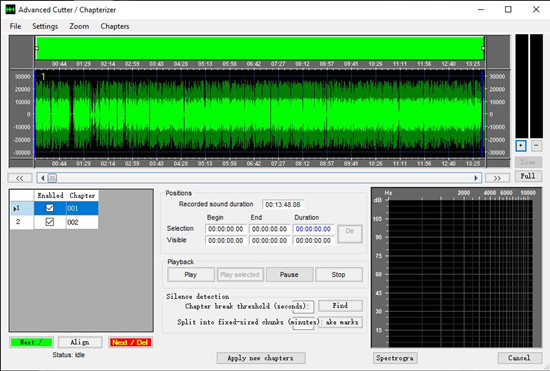The image size is (550, 371).
Task: Click the Align button
Action: click(x=80, y=342)
